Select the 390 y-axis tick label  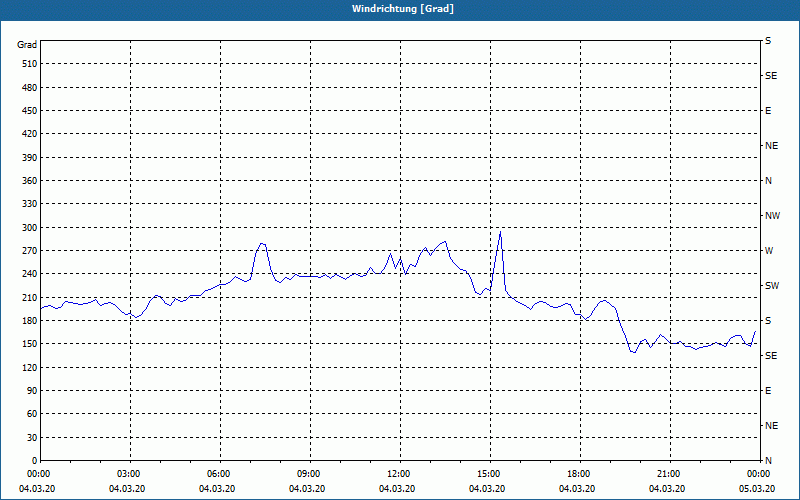pos(30,158)
